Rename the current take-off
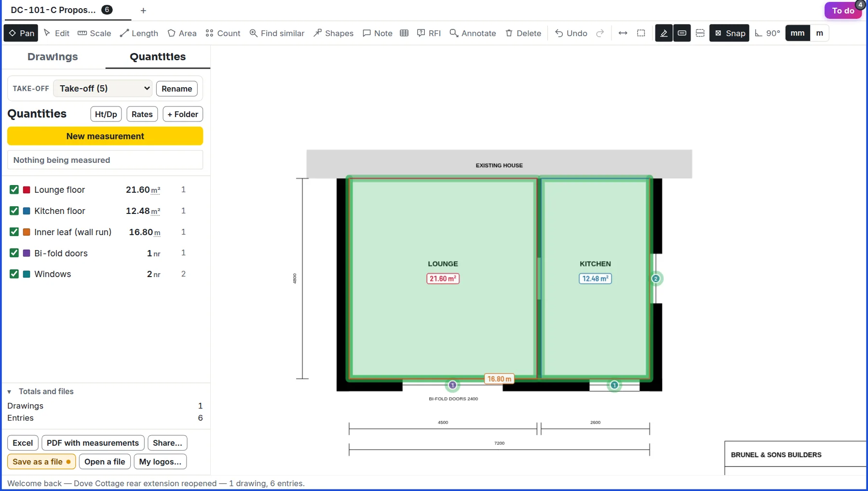 tap(176, 89)
